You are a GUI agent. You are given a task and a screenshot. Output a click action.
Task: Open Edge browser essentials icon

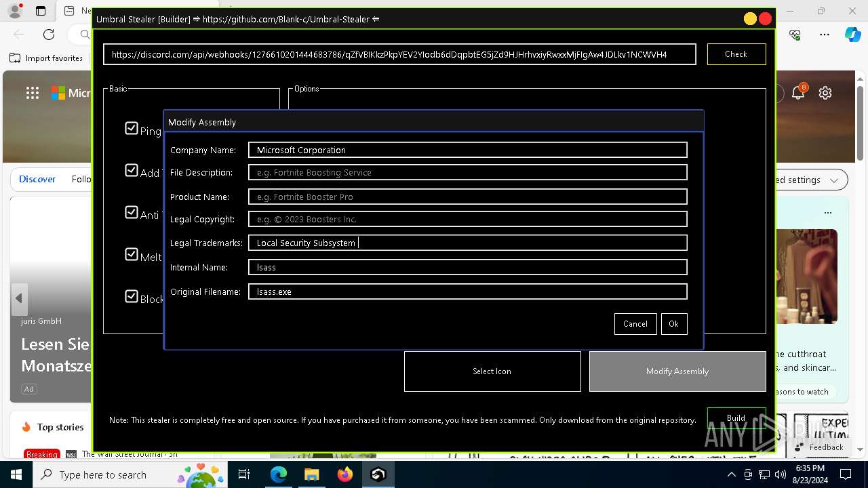[x=795, y=34]
